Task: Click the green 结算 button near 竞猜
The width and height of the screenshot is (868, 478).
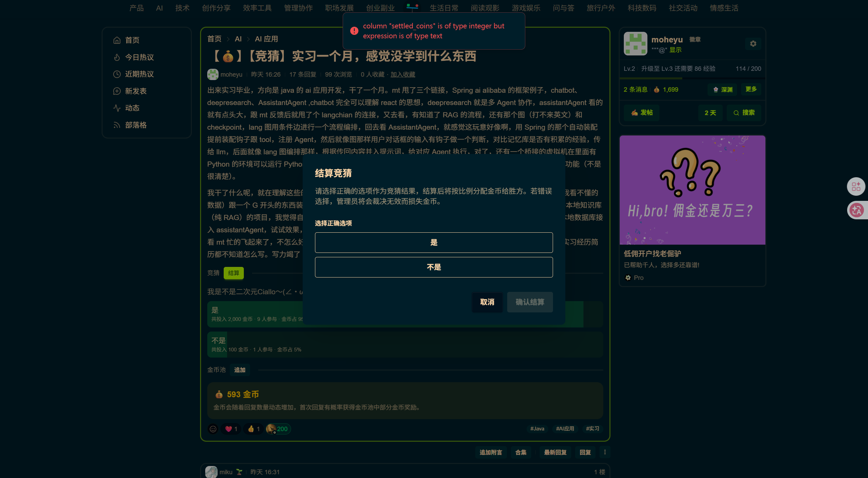Action: pos(234,273)
